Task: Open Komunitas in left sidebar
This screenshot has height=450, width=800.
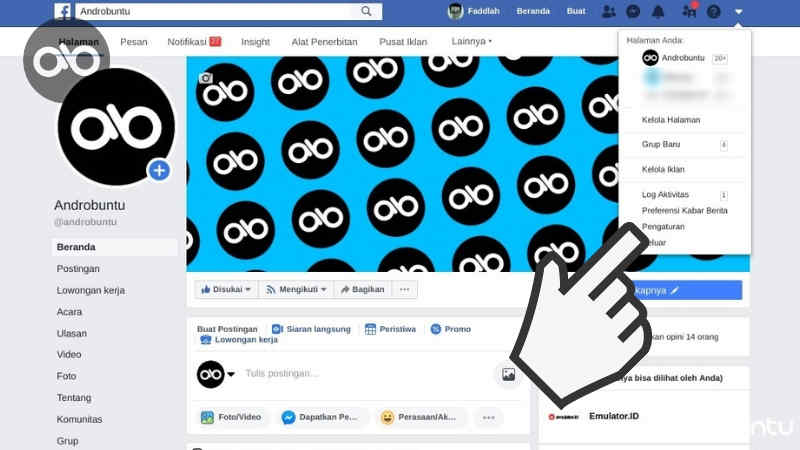Action: [79, 419]
